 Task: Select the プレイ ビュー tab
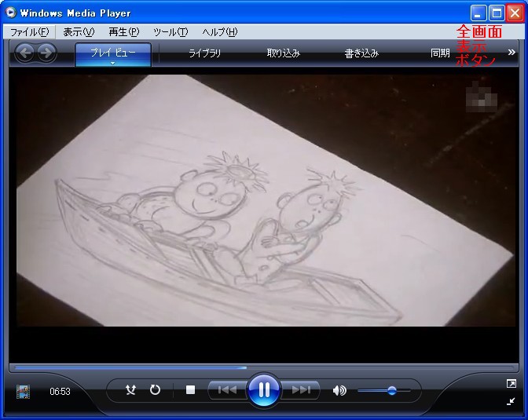[113, 53]
